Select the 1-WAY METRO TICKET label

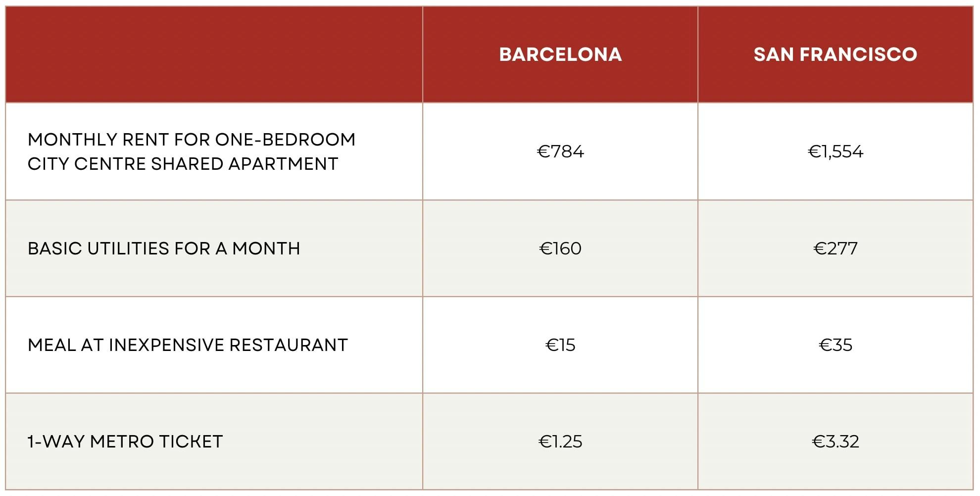coord(125,442)
